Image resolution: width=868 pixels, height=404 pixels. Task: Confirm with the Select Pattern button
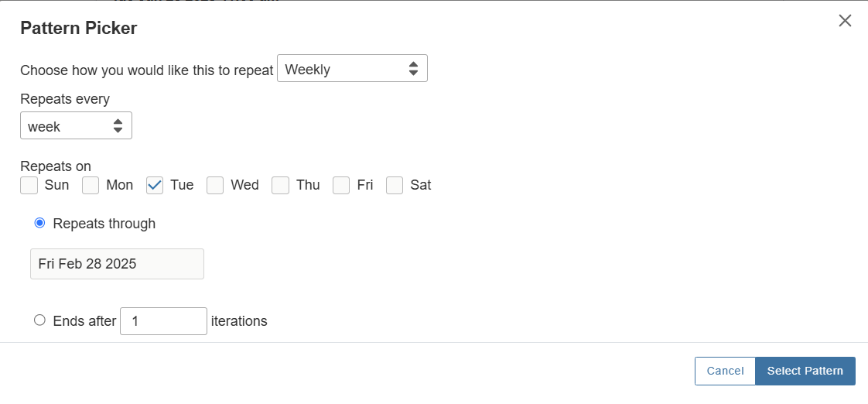[x=805, y=371]
